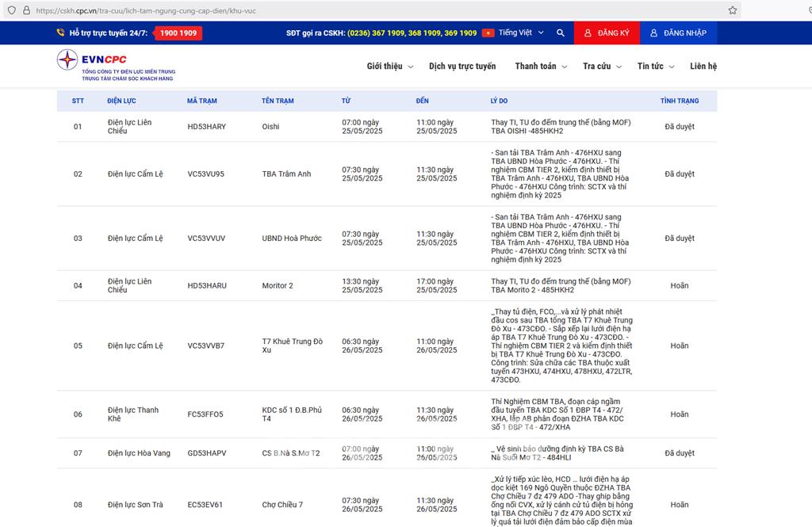This screenshot has height=527, width=812.
Task: Click the TÌNH TRẠNG column header
Action: 679,101
